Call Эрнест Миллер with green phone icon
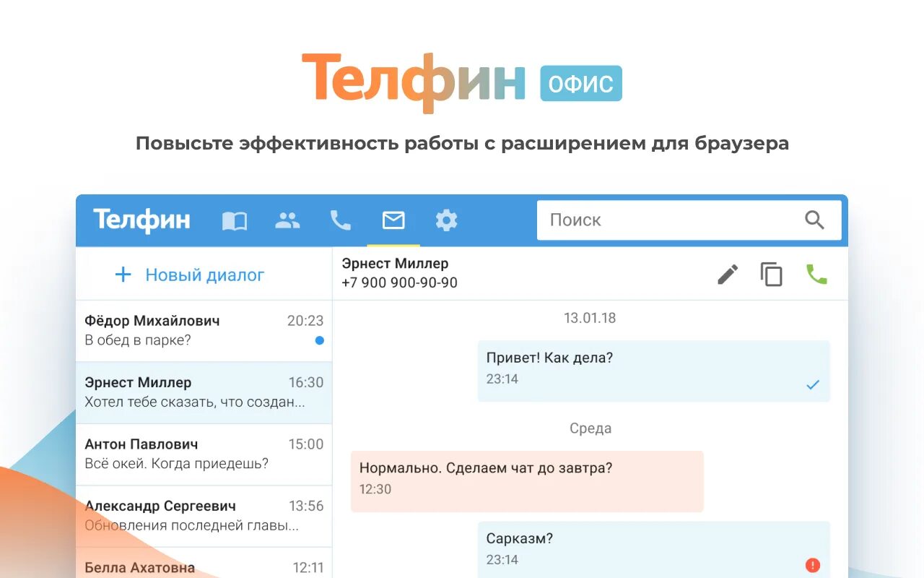This screenshot has height=578, width=924. coord(816,275)
